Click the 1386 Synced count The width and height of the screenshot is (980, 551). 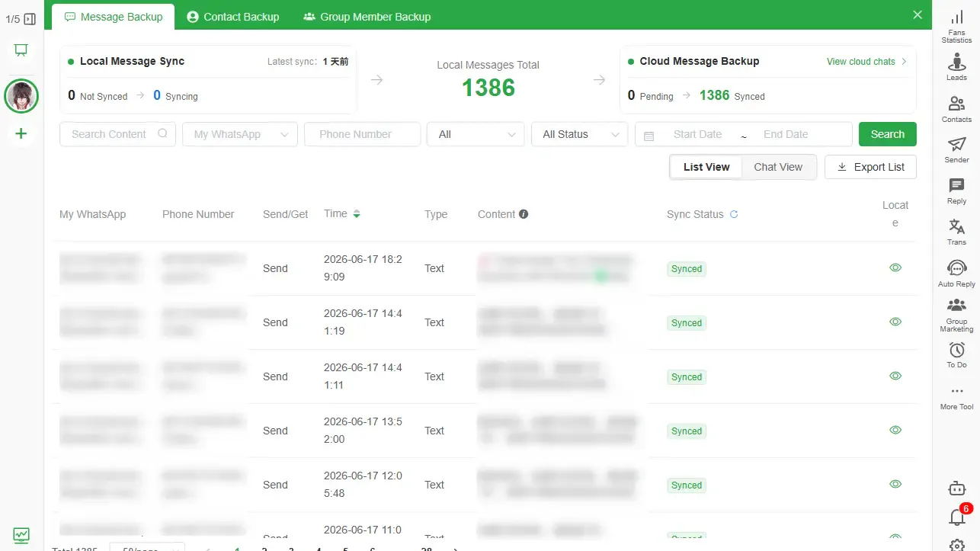[714, 95]
